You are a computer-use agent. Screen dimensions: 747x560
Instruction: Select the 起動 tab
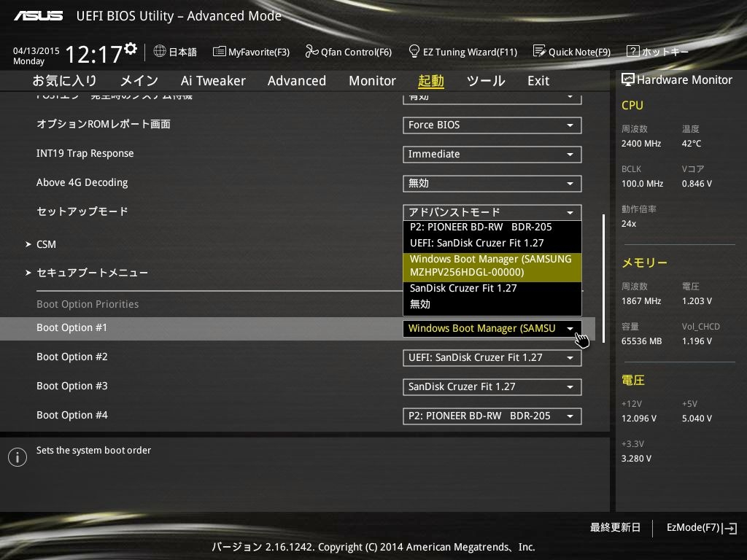pyautogui.click(x=430, y=80)
